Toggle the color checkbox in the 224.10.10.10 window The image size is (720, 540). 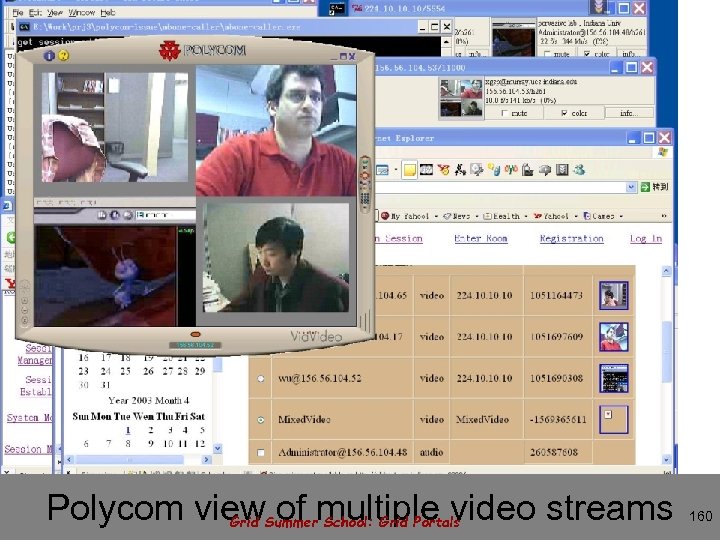(587, 54)
